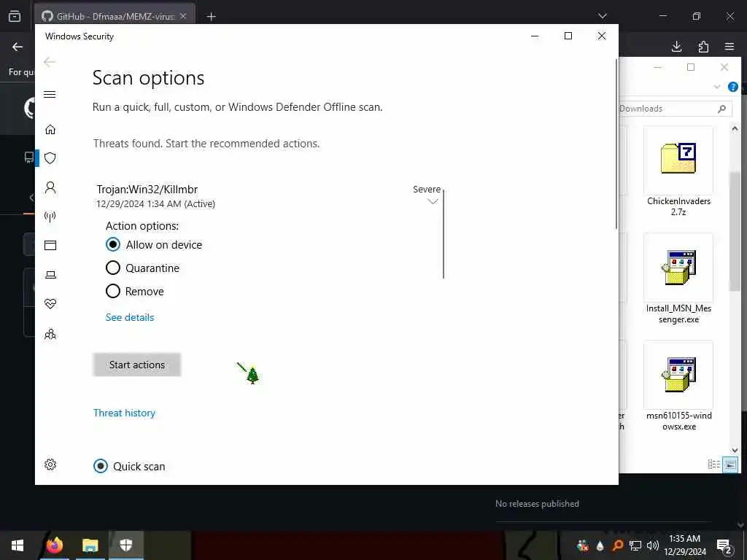This screenshot has width=747, height=560.
Task: List all Firefox tabs dropdown
Action: (x=602, y=16)
